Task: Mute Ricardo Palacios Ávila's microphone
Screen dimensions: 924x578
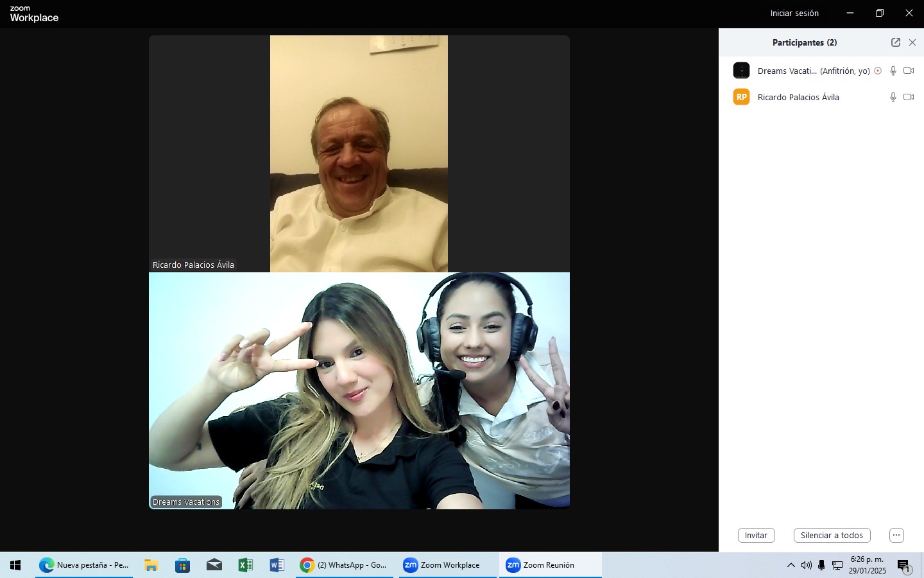Action: point(893,97)
